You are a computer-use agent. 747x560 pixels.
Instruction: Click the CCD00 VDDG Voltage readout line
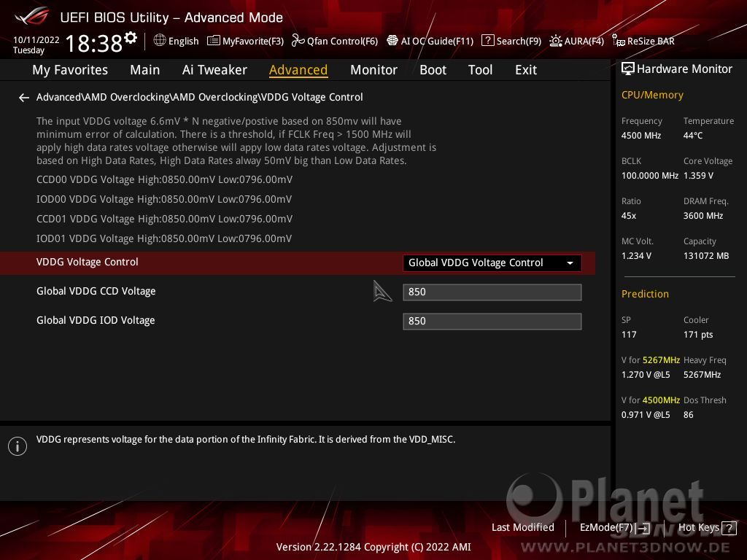pyautogui.click(x=164, y=179)
